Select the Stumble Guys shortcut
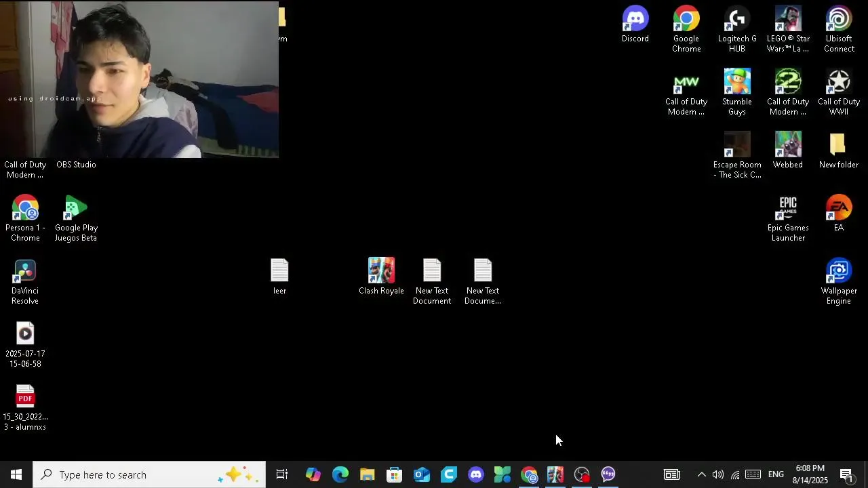 coord(737,93)
